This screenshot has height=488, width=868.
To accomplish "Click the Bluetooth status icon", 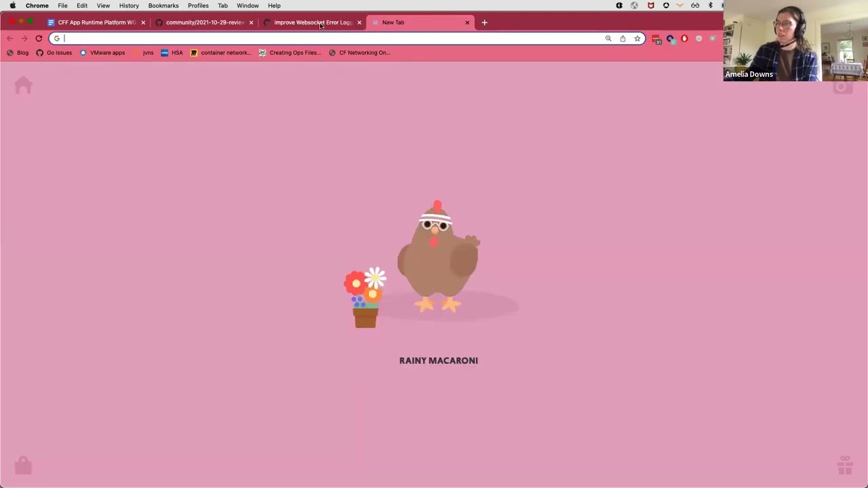I will click(x=710, y=5).
